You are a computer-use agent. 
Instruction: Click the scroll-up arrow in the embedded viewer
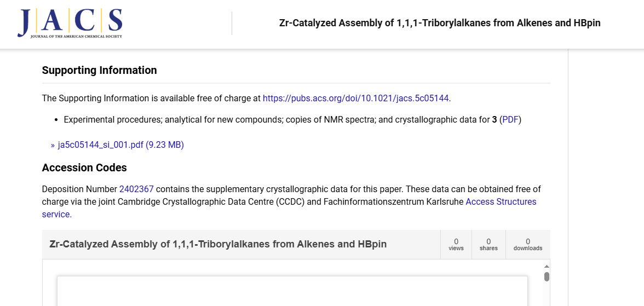(x=547, y=267)
